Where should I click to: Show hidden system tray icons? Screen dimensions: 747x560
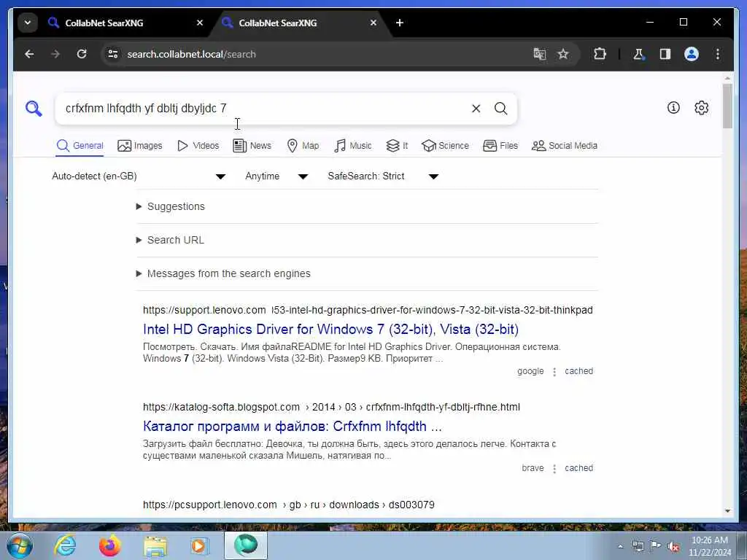(620, 547)
